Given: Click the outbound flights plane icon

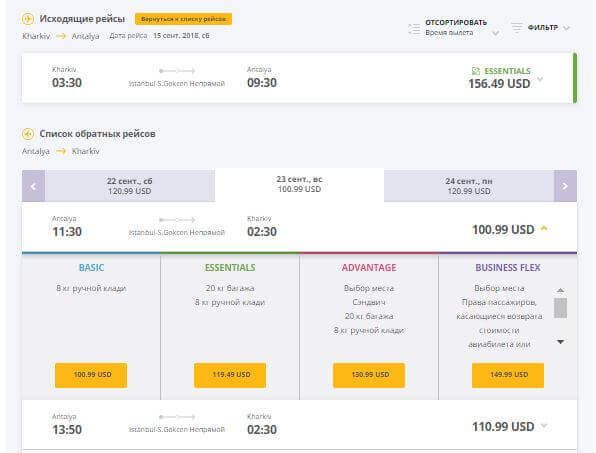Looking at the screenshot, I should (x=28, y=19).
